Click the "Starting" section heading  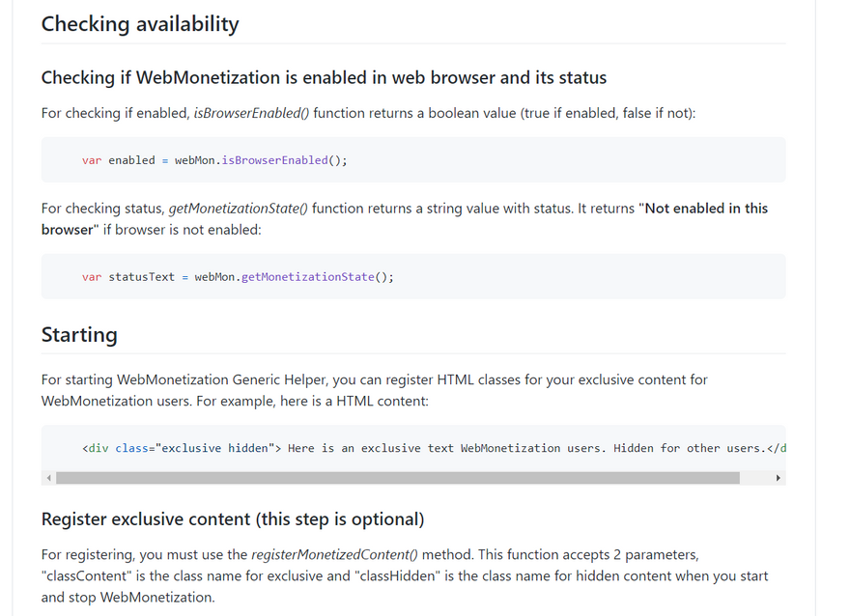point(79,335)
